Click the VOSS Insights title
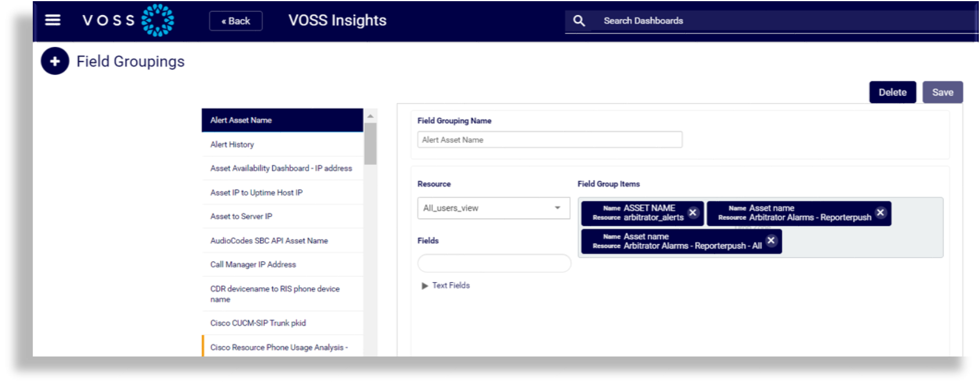The image size is (980, 386). click(338, 20)
